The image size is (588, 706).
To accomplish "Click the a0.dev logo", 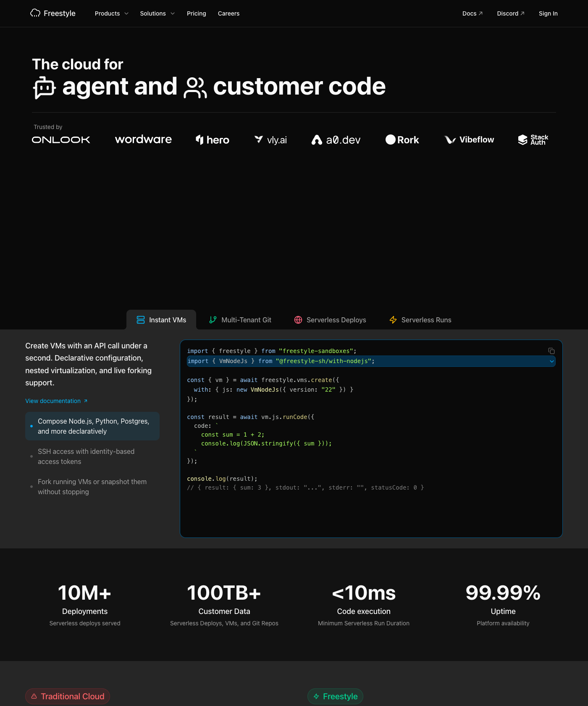I will pos(336,140).
